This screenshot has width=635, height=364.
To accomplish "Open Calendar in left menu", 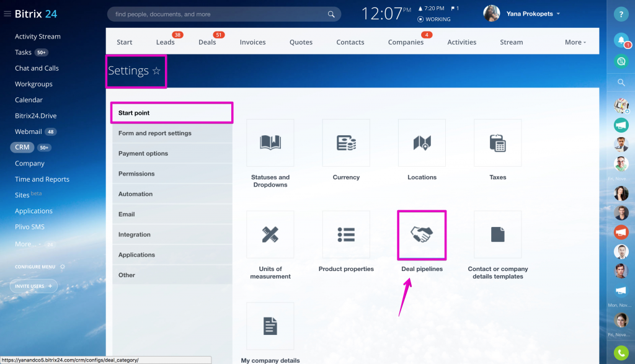I will [29, 100].
